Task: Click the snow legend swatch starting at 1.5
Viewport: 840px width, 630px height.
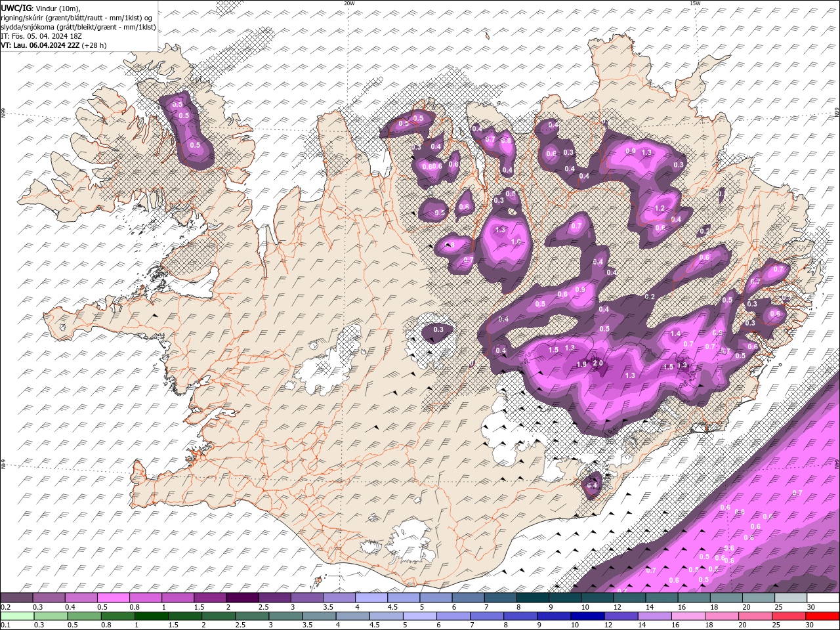Action: pos(210,598)
